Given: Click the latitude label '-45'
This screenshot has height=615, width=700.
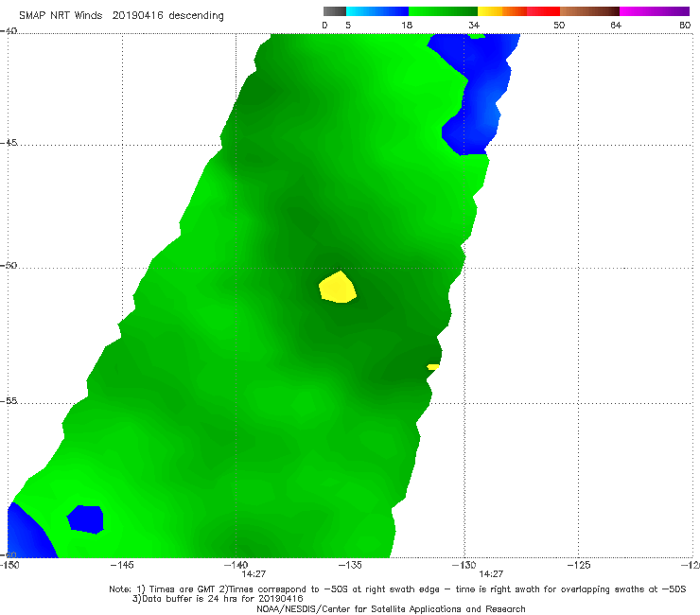Looking at the screenshot, I should click(x=9, y=143).
